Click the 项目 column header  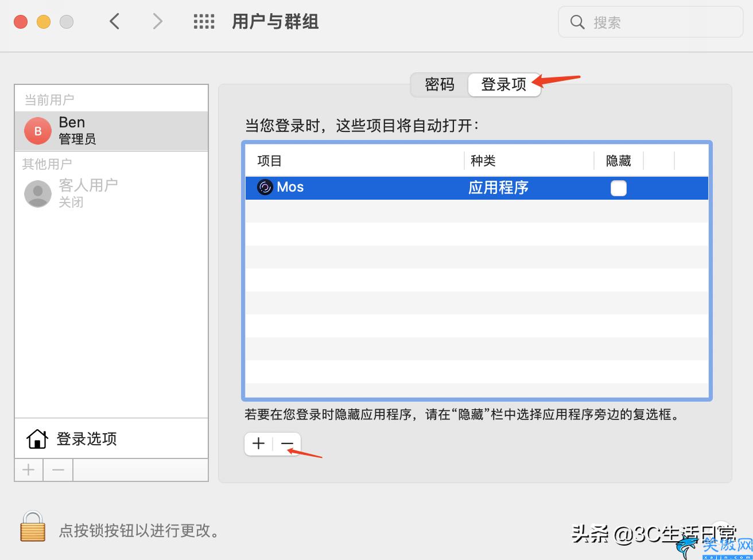(355, 161)
